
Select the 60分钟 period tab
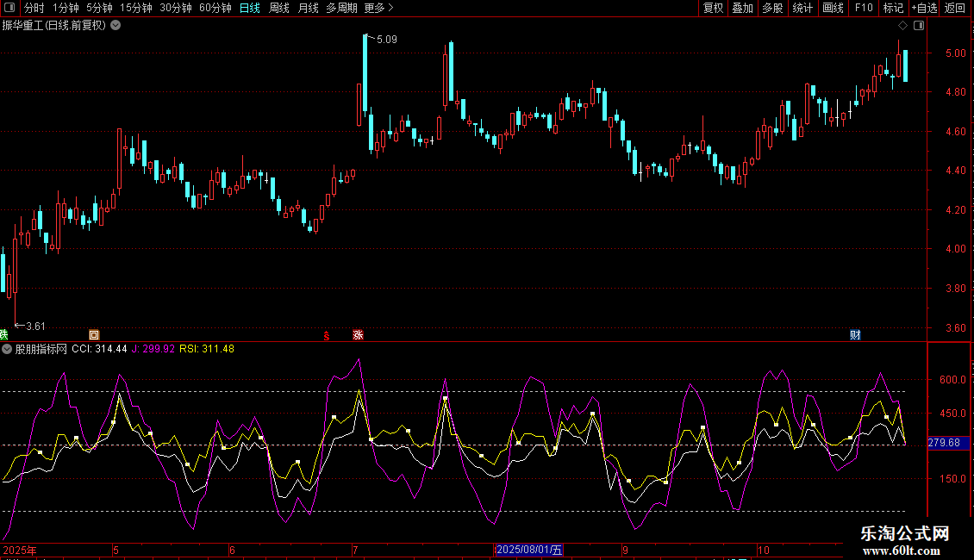tap(215, 8)
